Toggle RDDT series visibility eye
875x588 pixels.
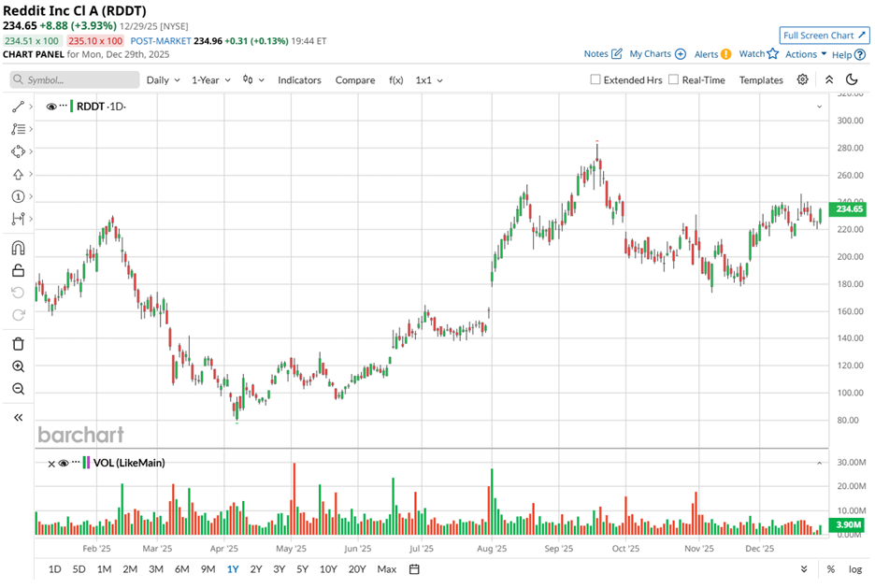51,107
